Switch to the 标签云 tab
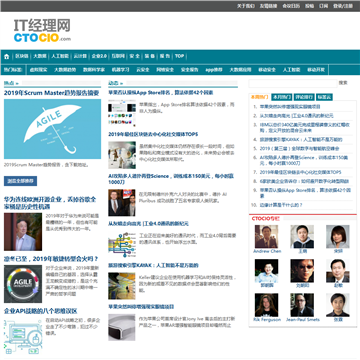The image size is (360, 360). (x=324, y=97)
